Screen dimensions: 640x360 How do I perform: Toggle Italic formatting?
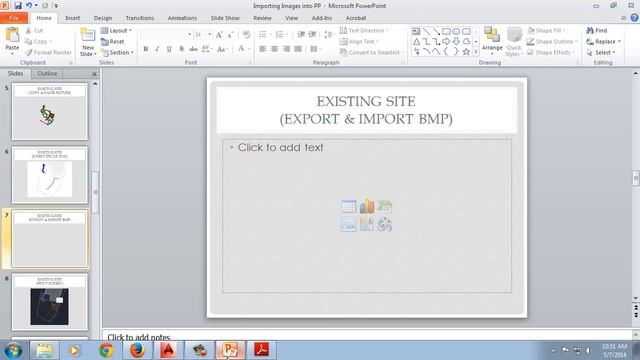(x=157, y=49)
